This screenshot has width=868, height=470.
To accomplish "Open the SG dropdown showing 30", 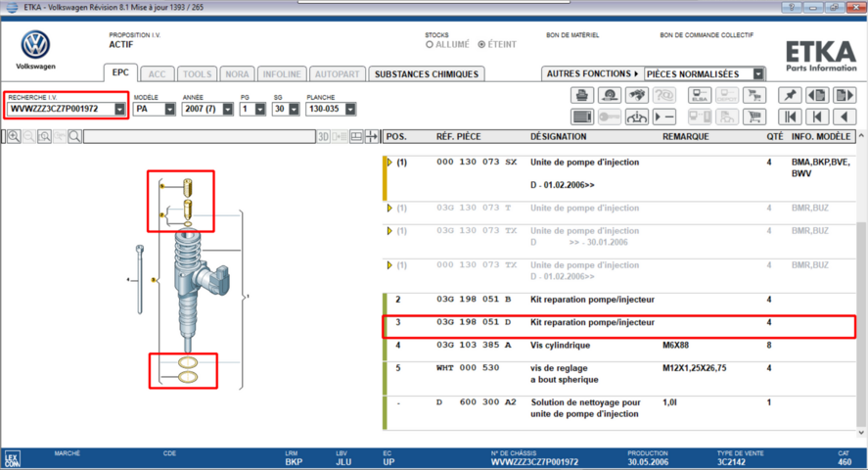I will point(294,109).
